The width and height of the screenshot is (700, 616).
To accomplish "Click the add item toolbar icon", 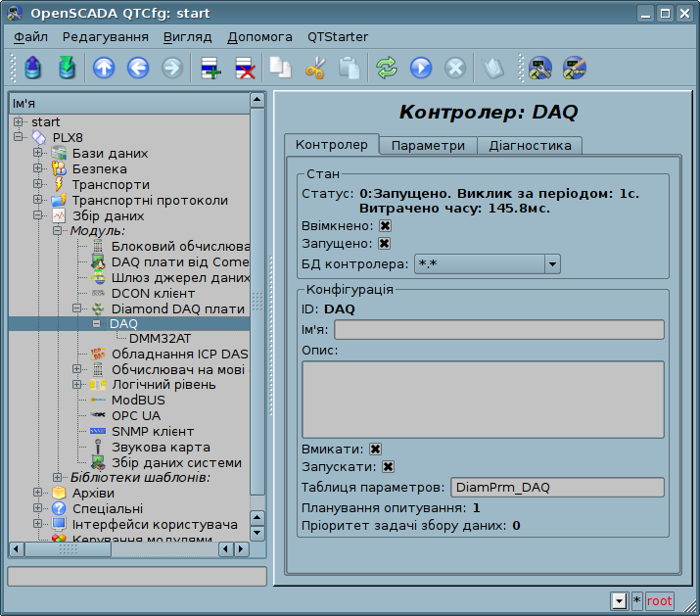I will (210, 68).
